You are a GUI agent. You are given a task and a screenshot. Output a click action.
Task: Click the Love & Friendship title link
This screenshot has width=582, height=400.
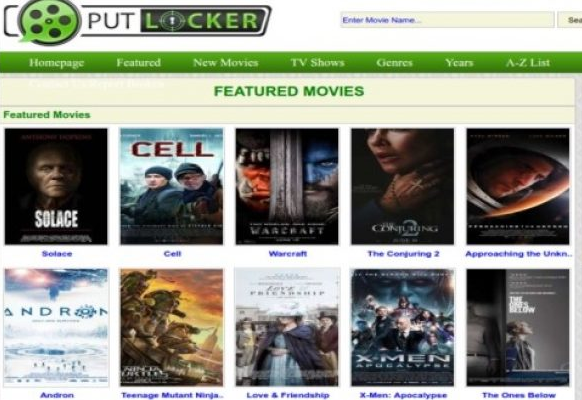pyautogui.click(x=288, y=395)
